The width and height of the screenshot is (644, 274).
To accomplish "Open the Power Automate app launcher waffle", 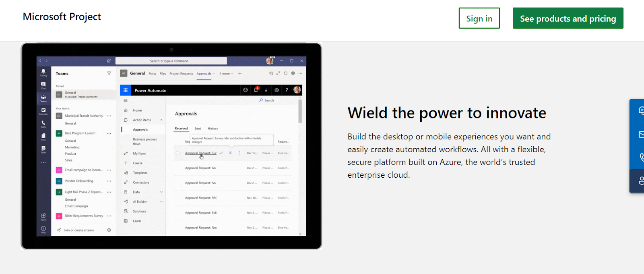I will click(126, 90).
